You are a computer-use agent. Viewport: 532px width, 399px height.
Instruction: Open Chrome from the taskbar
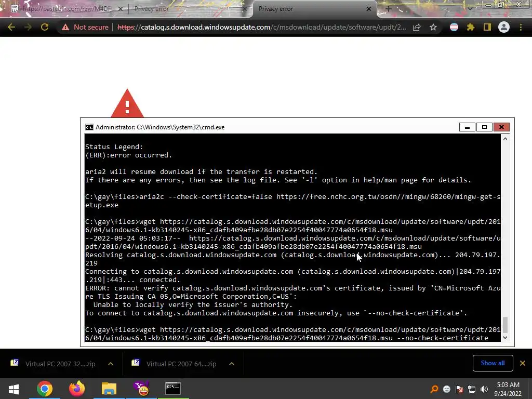(x=45, y=389)
